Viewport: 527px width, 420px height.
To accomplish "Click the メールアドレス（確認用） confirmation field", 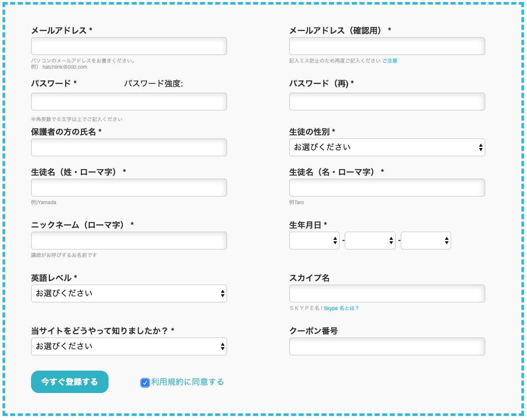I will (x=386, y=46).
